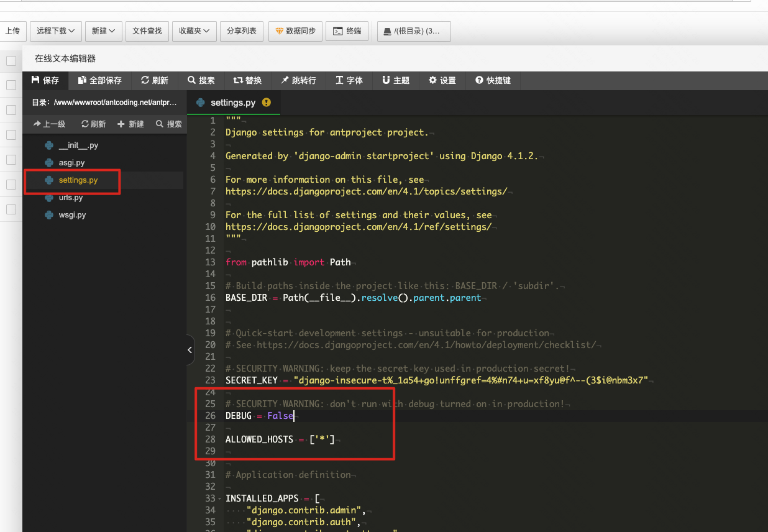Open the 远程下载 dropdown
This screenshot has height=532, width=768.
[56, 31]
